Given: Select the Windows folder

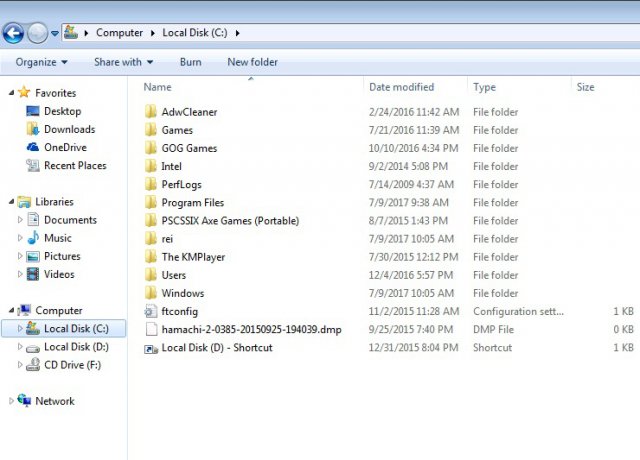Looking at the screenshot, I should [182, 293].
